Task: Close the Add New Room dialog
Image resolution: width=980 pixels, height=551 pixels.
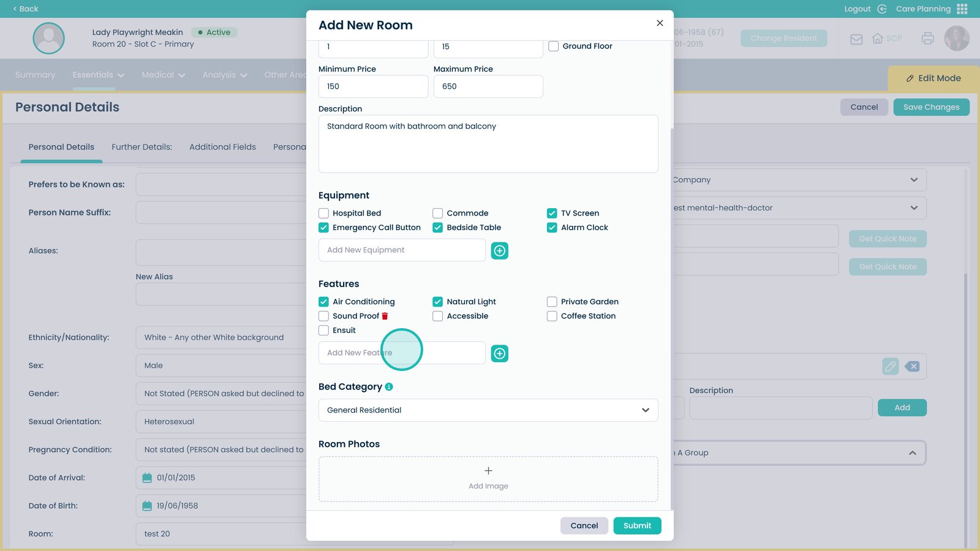Action: [x=660, y=23]
